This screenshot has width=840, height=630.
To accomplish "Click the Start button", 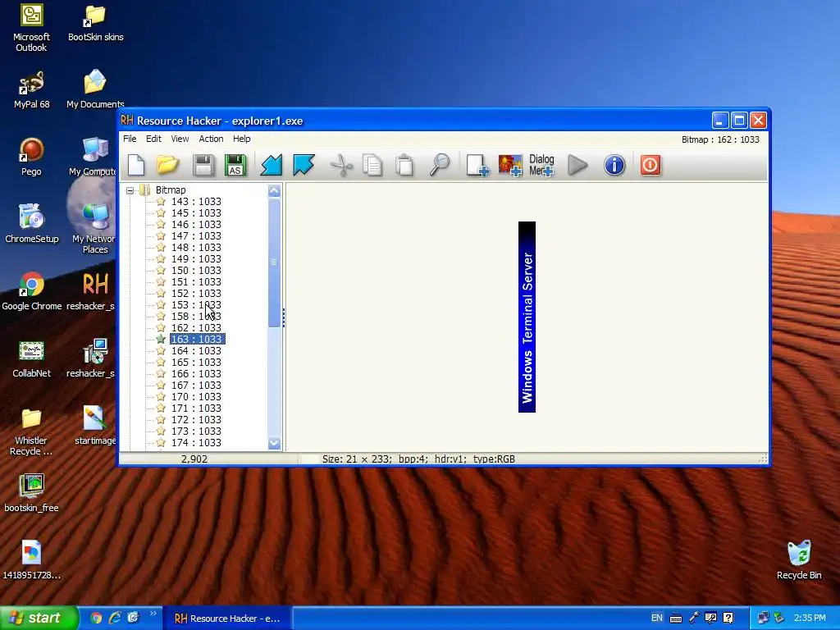I will (x=39, y=619).
